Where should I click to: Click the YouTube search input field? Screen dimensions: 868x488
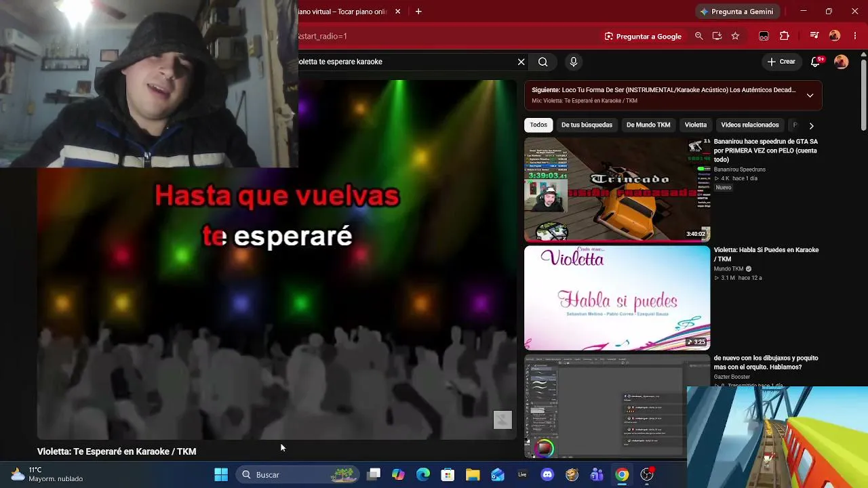point(406,62)
